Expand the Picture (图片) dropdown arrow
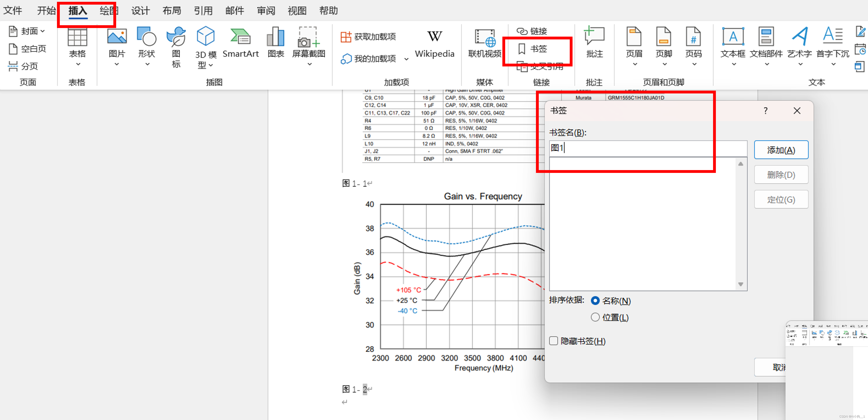The image size is (868, 420). [x=117, y=64]
